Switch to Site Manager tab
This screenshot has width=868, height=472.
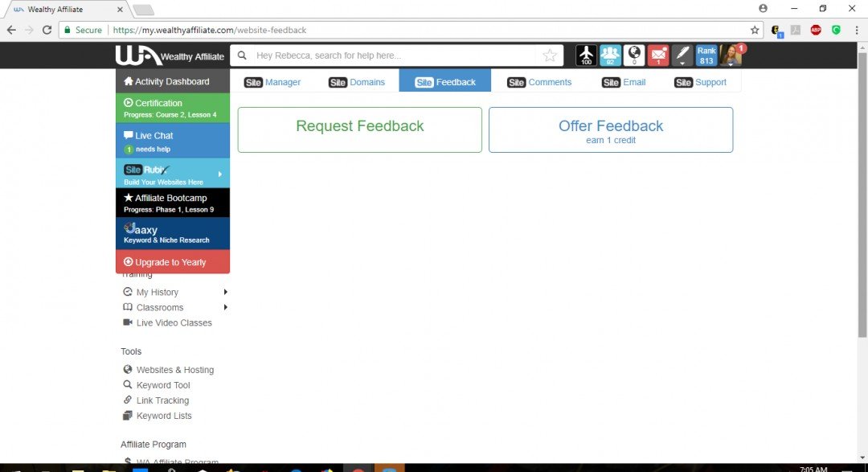point(272,82)
